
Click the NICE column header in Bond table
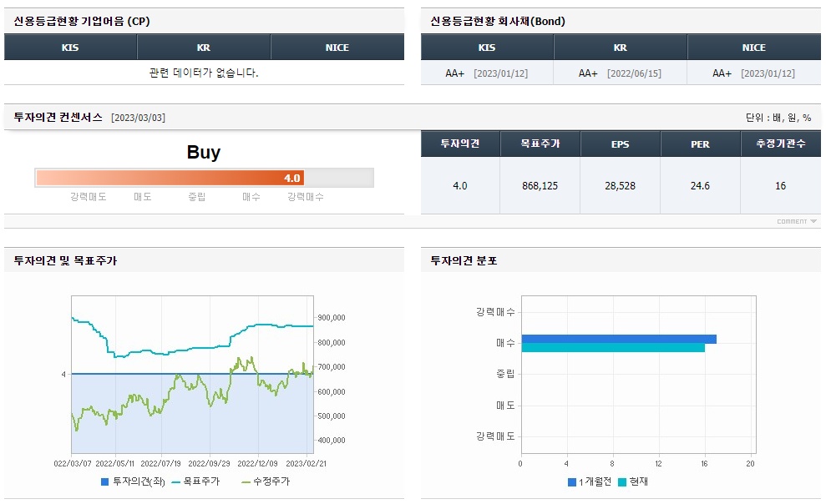754,48
